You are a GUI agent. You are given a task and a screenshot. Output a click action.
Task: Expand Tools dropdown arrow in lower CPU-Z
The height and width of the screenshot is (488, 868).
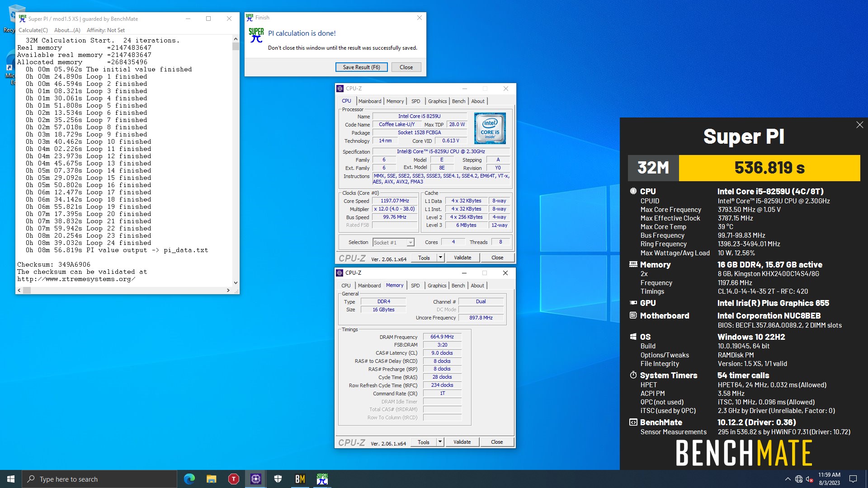coord(440,442)
